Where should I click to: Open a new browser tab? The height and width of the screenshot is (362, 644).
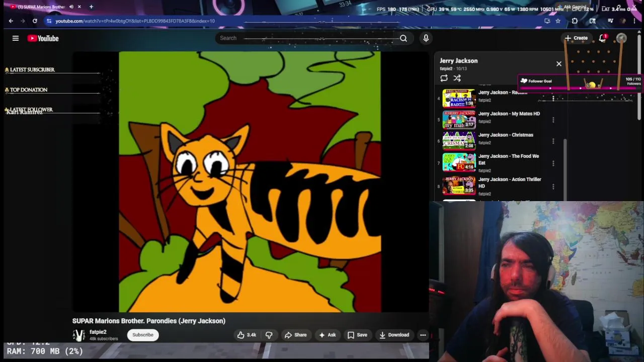coord(91,7)
